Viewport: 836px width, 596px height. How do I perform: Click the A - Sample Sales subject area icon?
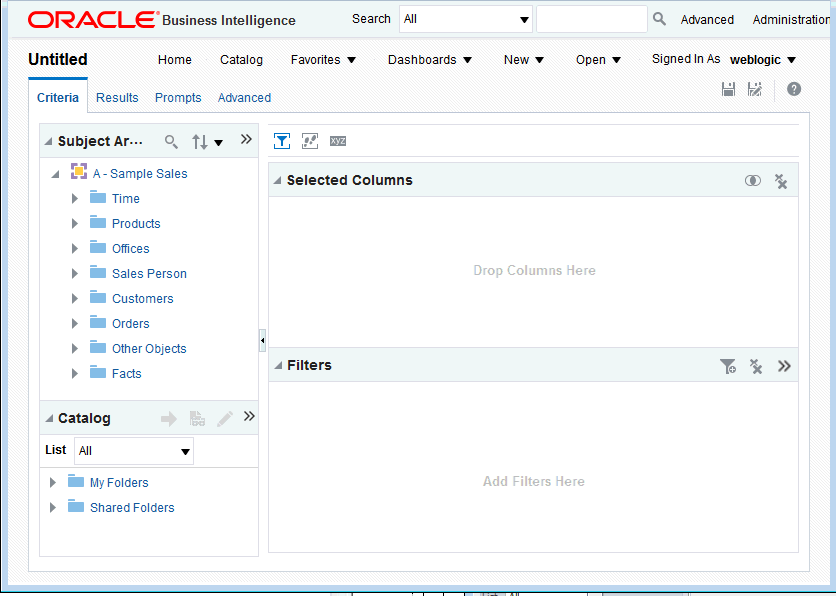(79, 171)
